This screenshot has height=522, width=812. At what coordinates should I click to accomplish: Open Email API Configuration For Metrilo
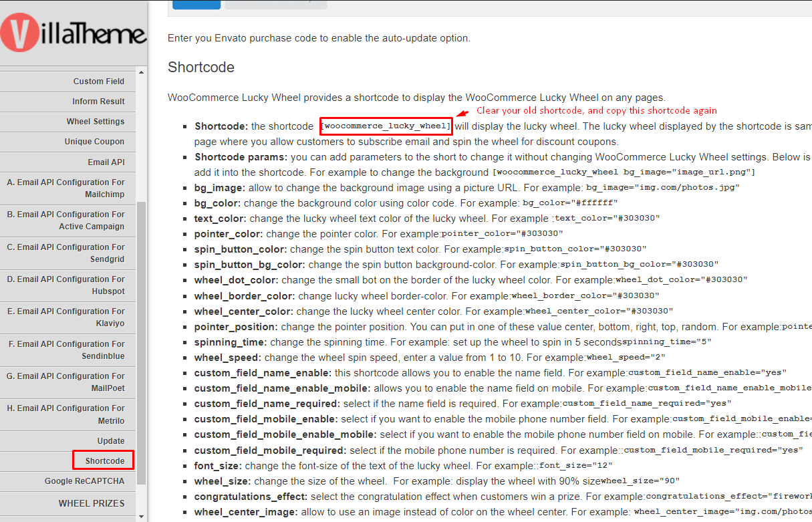tap(67, 414)
